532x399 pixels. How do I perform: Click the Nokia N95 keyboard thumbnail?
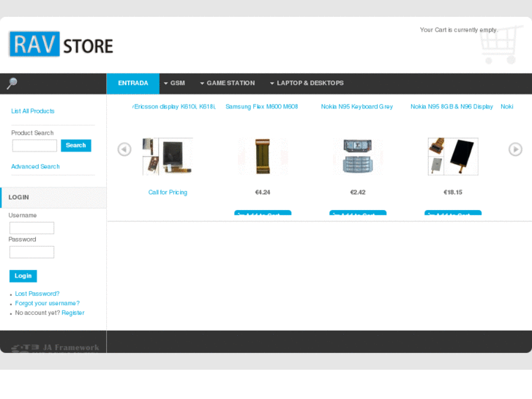coord(358,157)
